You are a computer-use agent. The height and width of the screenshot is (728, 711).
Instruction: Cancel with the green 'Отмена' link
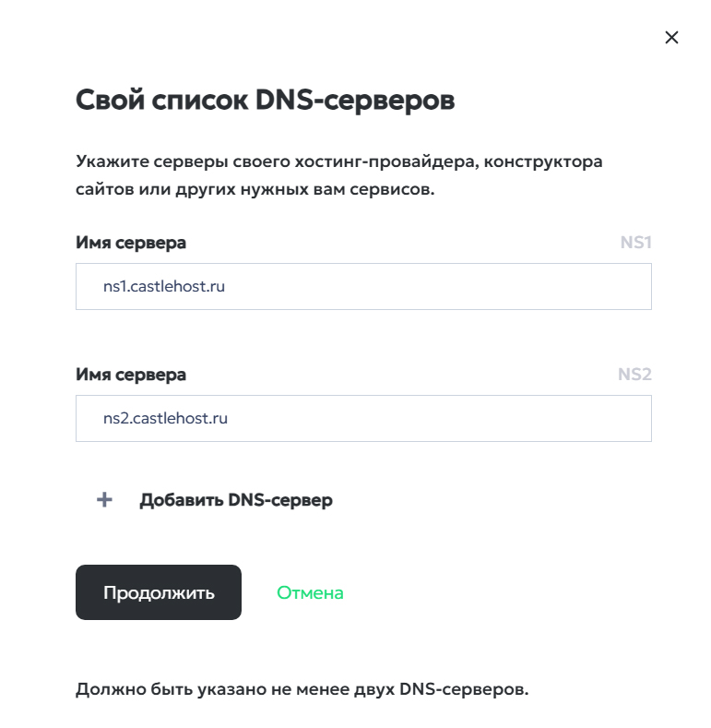click(310, 592)
